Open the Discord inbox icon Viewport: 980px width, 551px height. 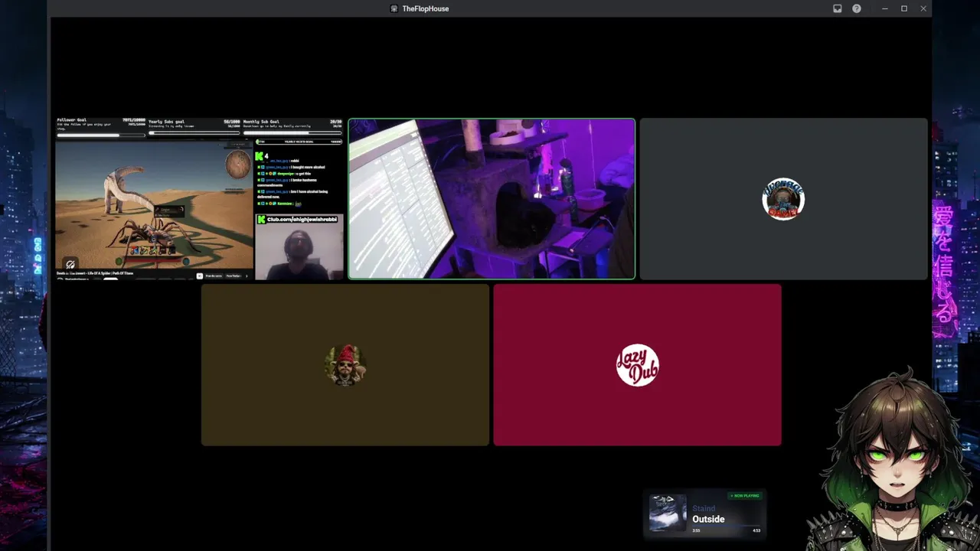[x=838, y=8]
